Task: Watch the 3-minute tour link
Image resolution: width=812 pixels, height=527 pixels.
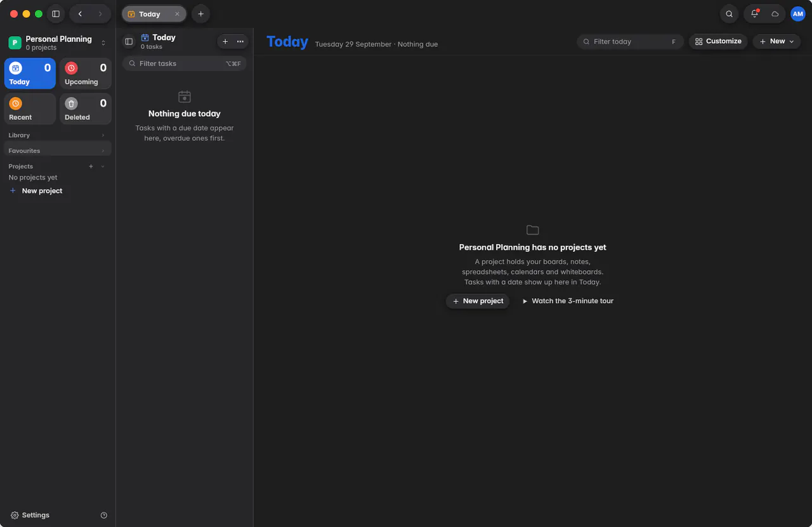Action: [x=568, y=301]
